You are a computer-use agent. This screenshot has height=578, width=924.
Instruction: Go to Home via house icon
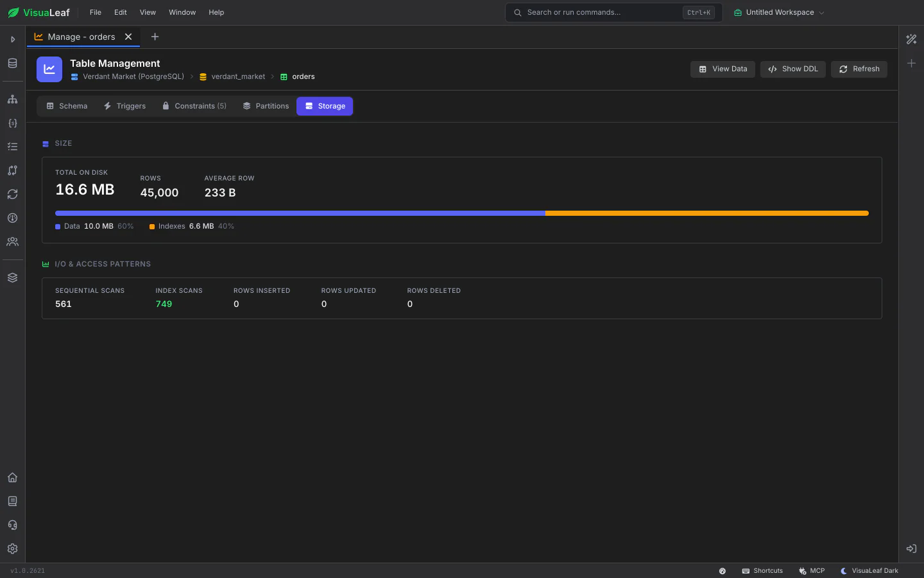coord(12,478)
